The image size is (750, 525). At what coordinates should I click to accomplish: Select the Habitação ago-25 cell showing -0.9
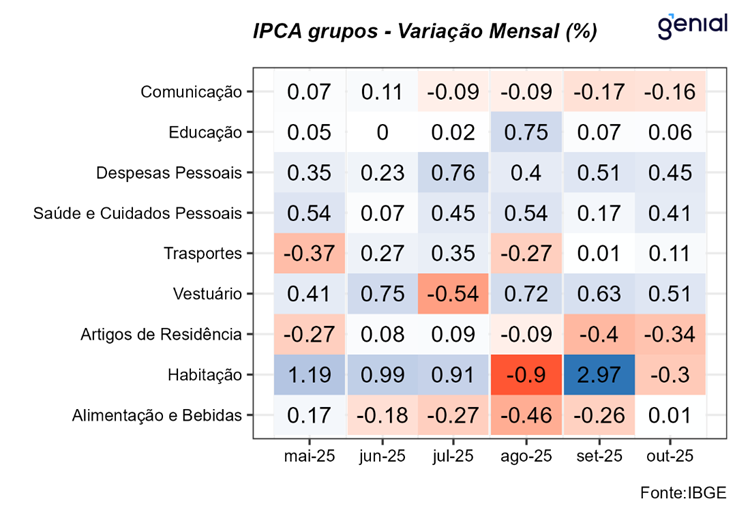tap(525, 374)
